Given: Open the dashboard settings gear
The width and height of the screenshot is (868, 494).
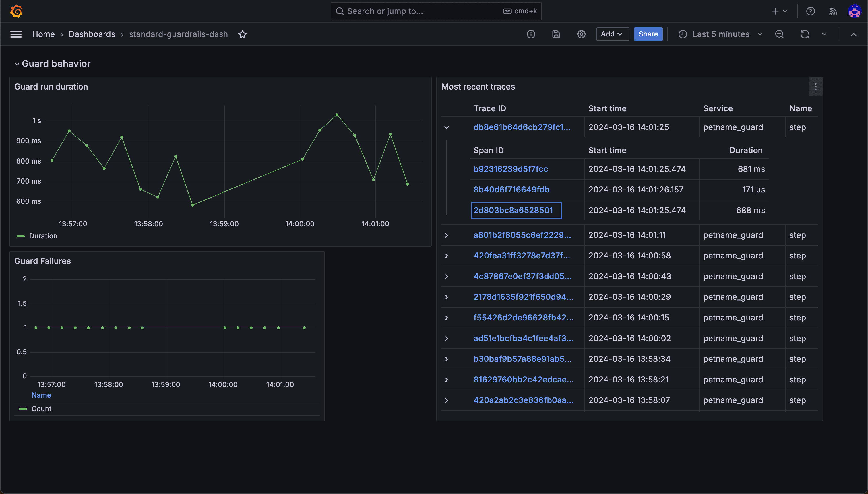Looking at the screenshot, I should pyautogui.click(x=581, y=34).
